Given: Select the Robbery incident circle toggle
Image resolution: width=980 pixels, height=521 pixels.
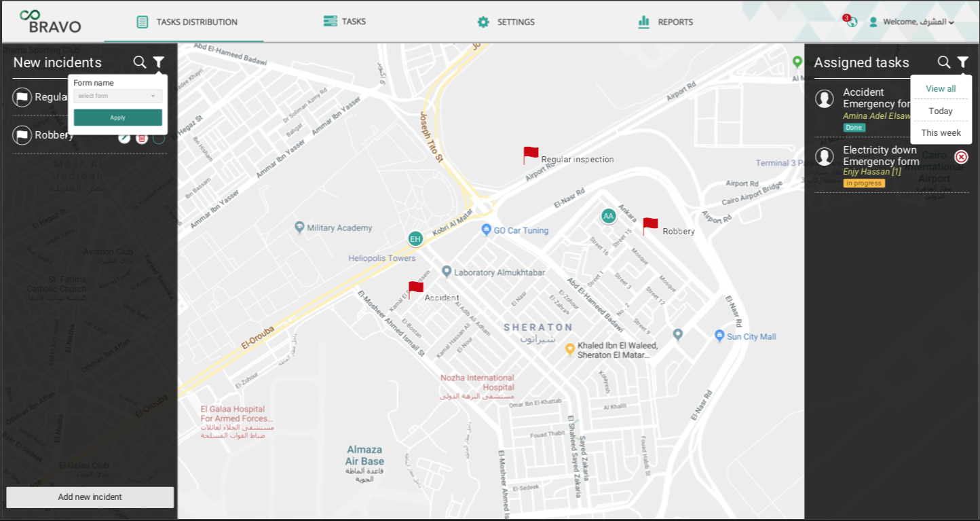Looking at the screenshot, I should (x=159, y=138).
